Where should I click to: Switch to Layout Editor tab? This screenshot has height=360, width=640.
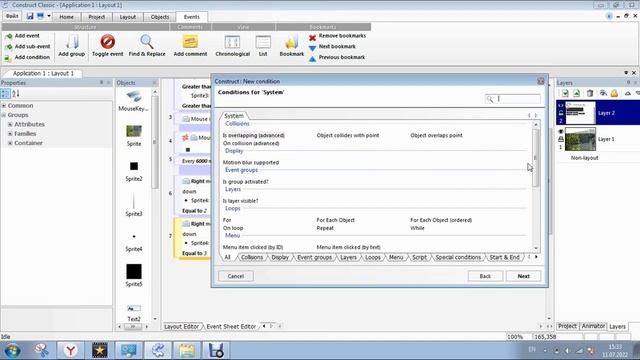pos(181,327)
